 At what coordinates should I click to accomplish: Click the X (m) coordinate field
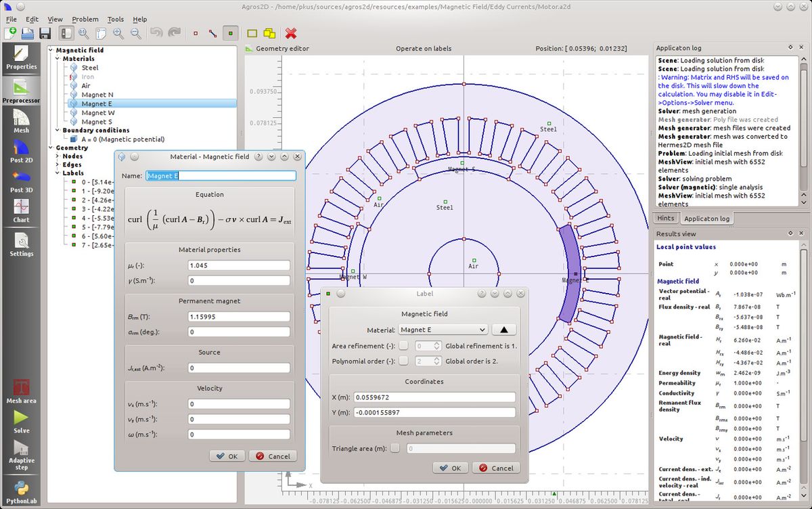(434, 397)
